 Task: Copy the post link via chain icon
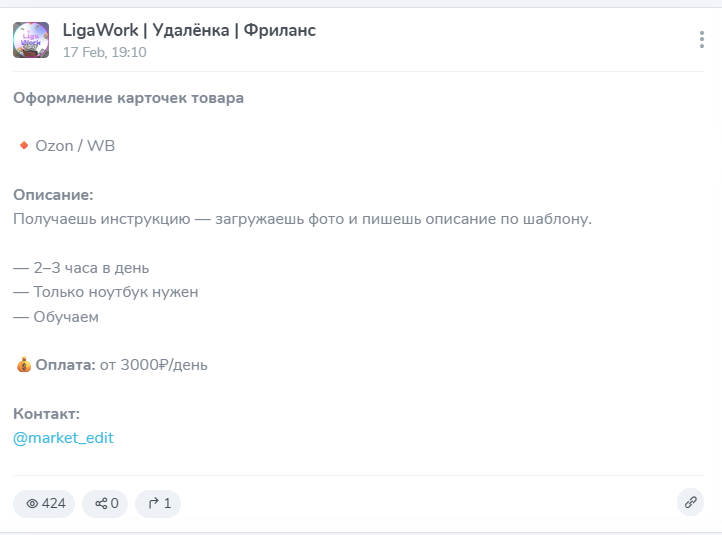click(x=690, y=502)
